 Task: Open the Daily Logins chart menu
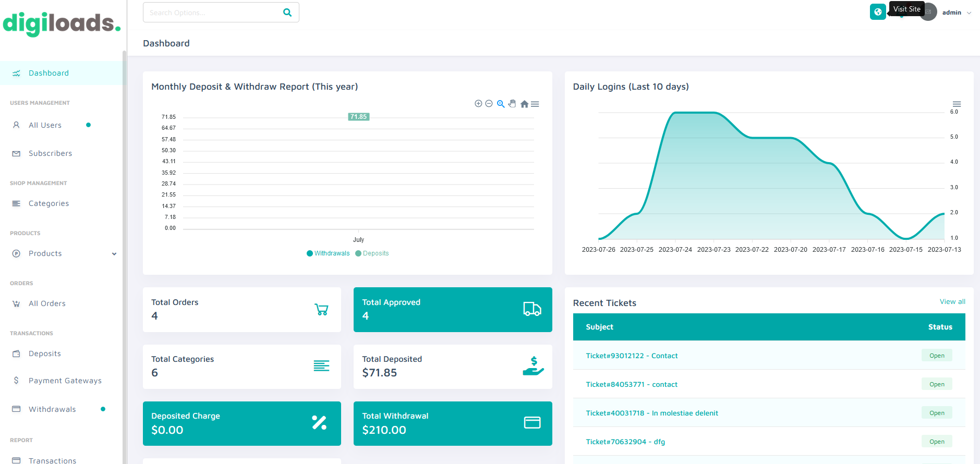coord(957,104)
